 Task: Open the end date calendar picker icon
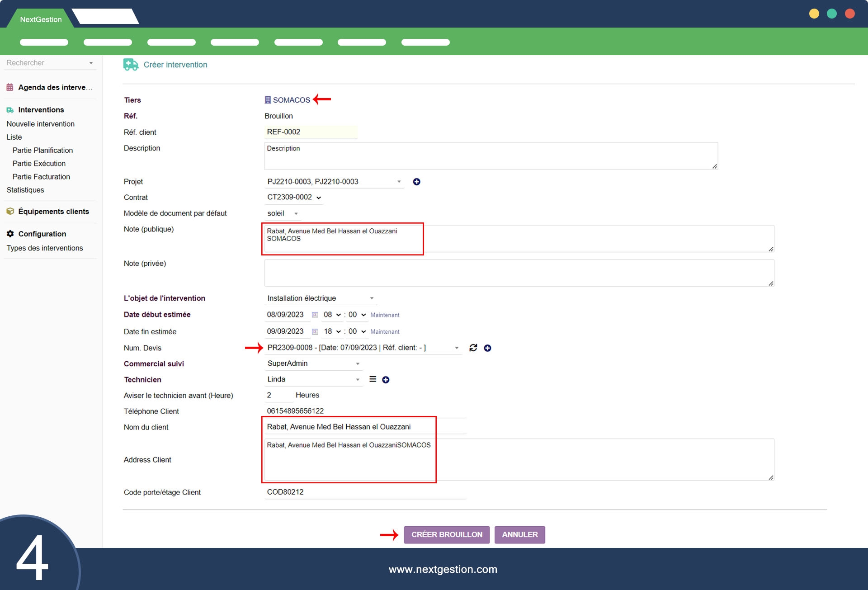pos(315,331)
